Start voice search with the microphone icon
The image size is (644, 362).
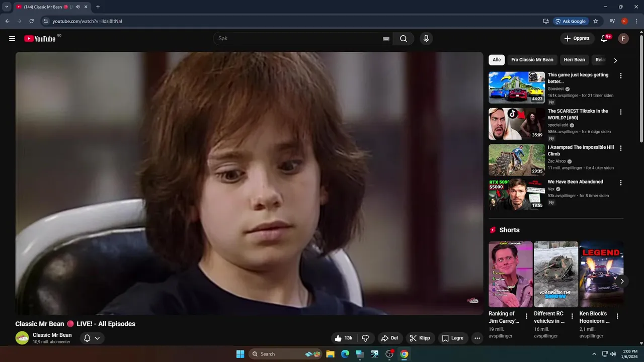click(426, 39)
